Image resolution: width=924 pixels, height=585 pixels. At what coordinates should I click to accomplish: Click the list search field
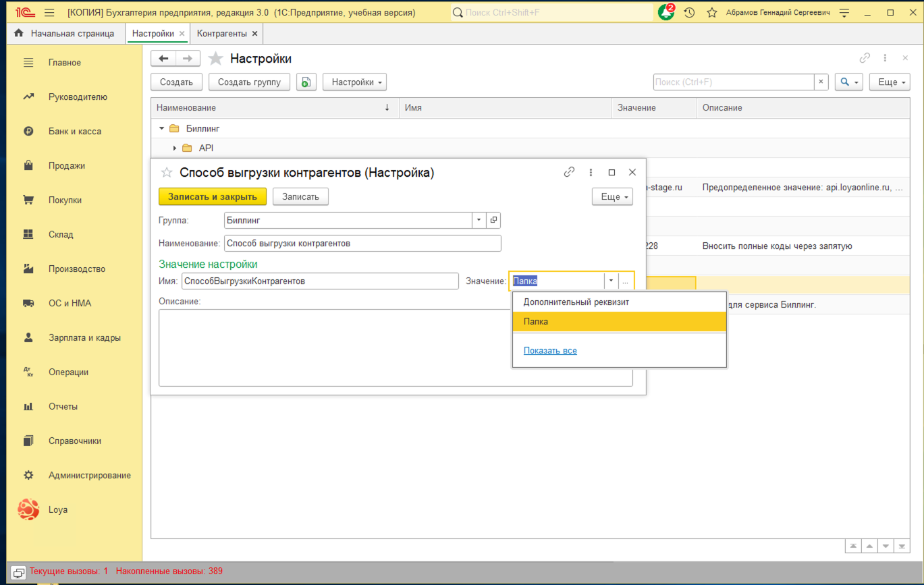733,82
